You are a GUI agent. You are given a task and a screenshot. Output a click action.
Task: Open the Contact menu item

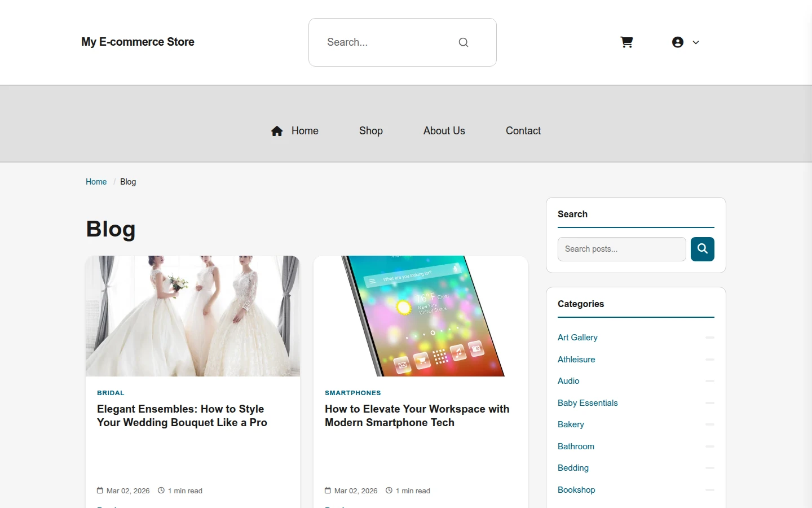[523, 131]
